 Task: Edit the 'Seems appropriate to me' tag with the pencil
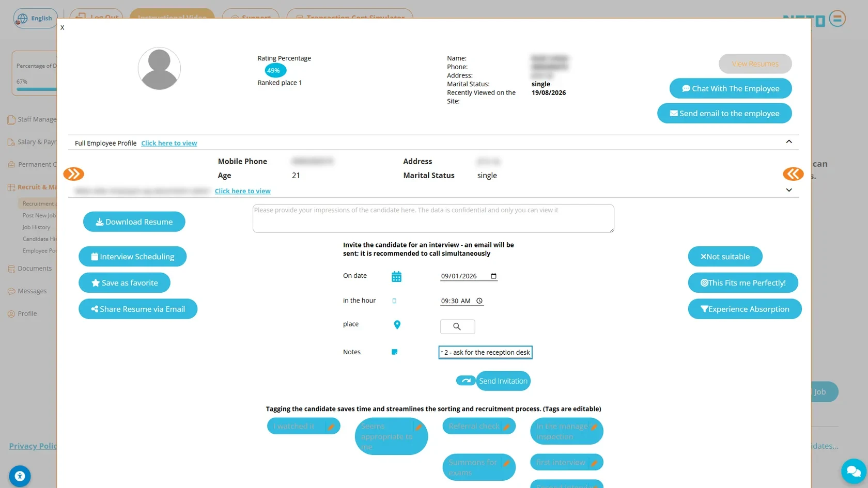(419, 427)
